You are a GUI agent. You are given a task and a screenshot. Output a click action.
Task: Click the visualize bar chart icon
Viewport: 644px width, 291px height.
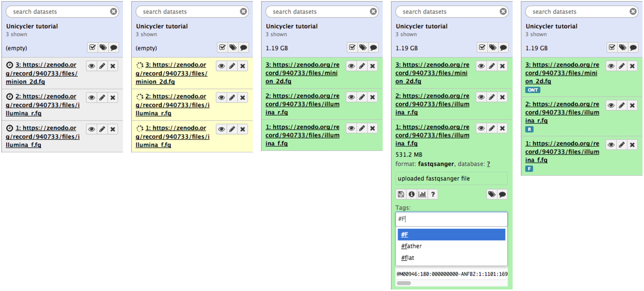click(x=422, y=194)
